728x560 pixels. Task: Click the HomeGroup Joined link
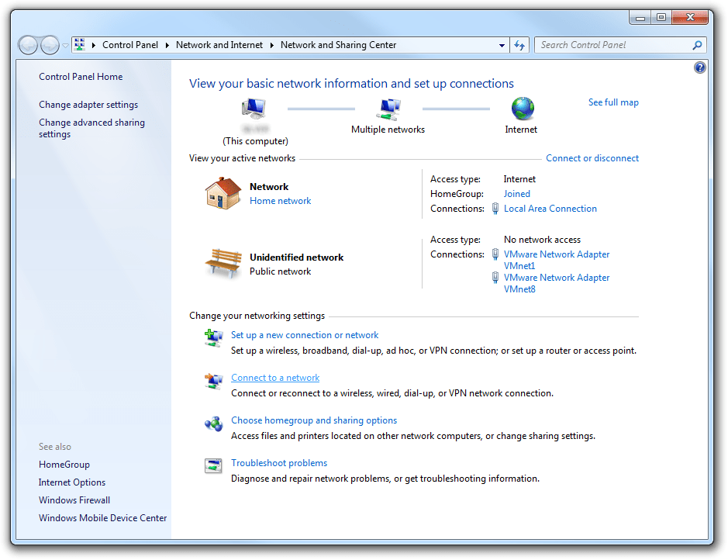pos(517,194)
